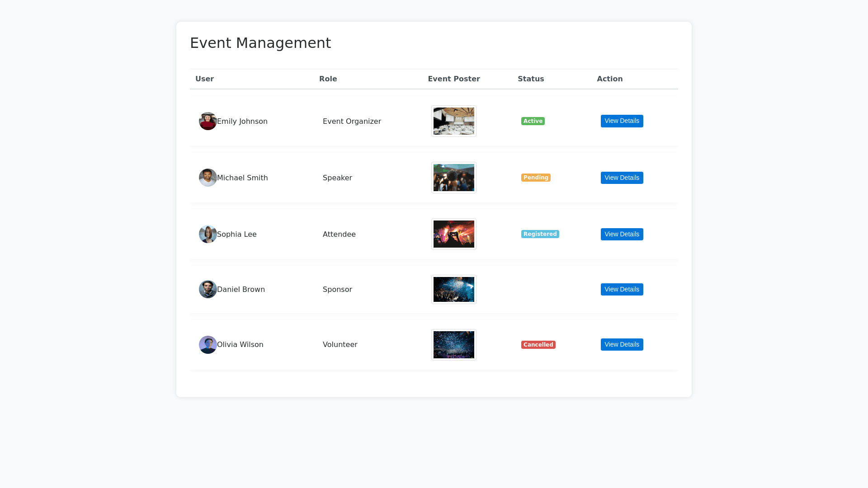
Task: Click Michael Smith's profile avatar
Action: point(208,178)
